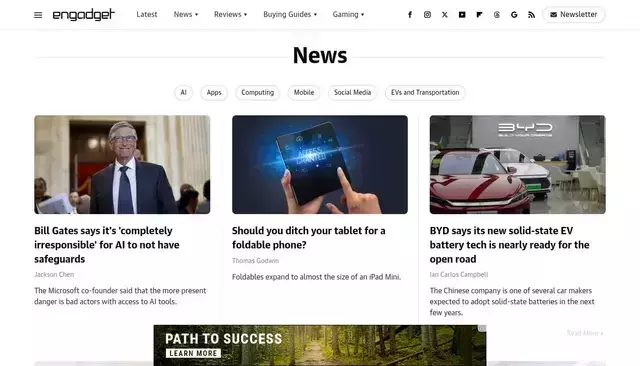Read Bill Gates AI safeguards headline
The height and width of the screenshot is (366, 640).
point(107,245)
